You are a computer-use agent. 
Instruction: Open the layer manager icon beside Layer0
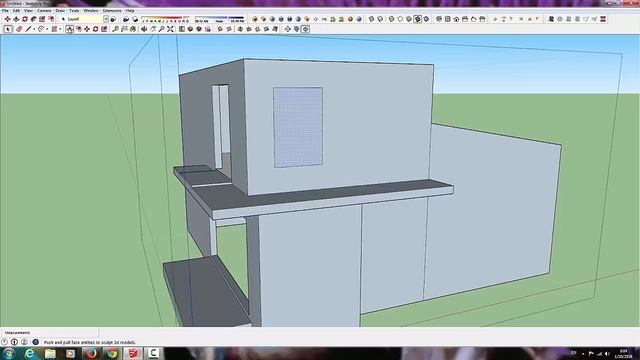pyautogui.click(x=113, y=19)
